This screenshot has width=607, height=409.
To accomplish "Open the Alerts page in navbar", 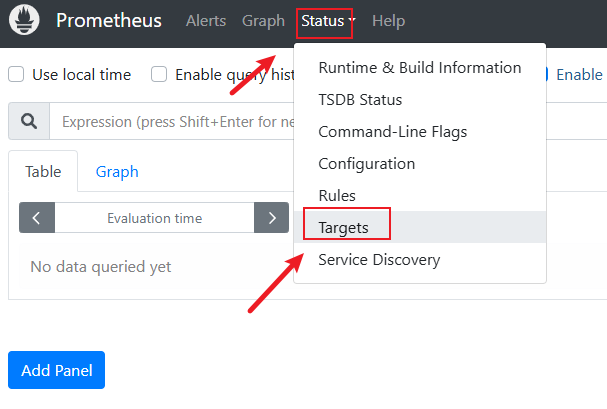I will pyautogui.click(x=206, y=21).
